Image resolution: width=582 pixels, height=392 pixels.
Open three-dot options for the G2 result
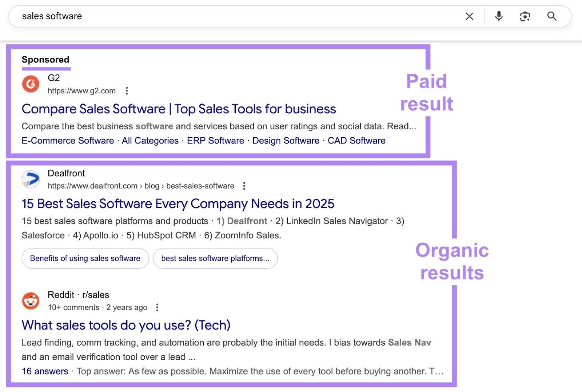click(127, 91)
